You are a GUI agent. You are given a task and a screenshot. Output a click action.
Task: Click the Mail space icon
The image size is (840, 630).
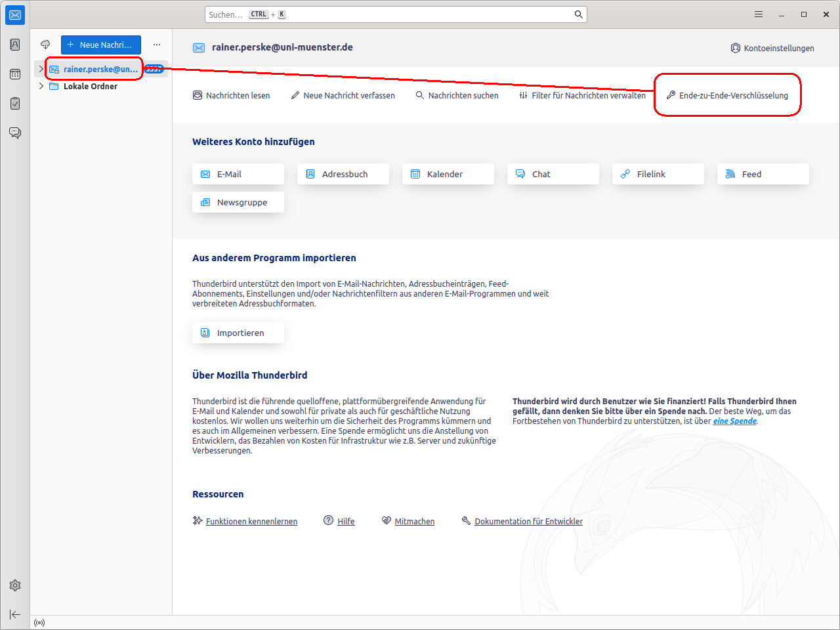15,14
